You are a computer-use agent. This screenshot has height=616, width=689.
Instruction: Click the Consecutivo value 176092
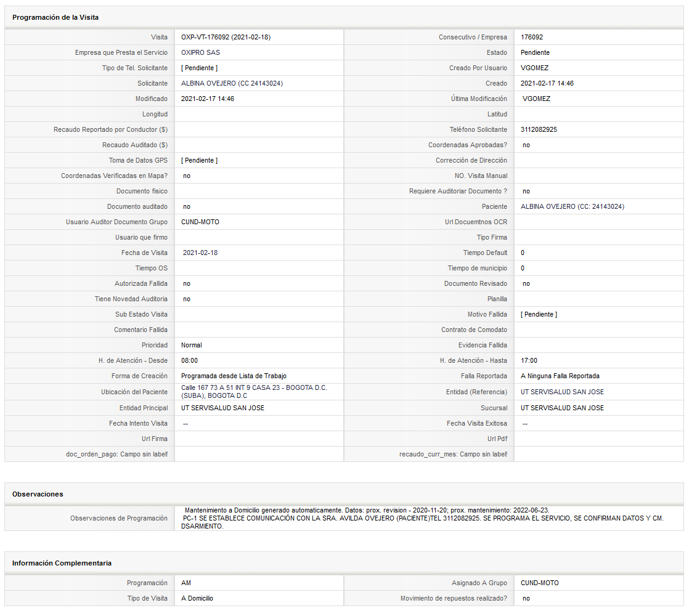click(532, 38)
